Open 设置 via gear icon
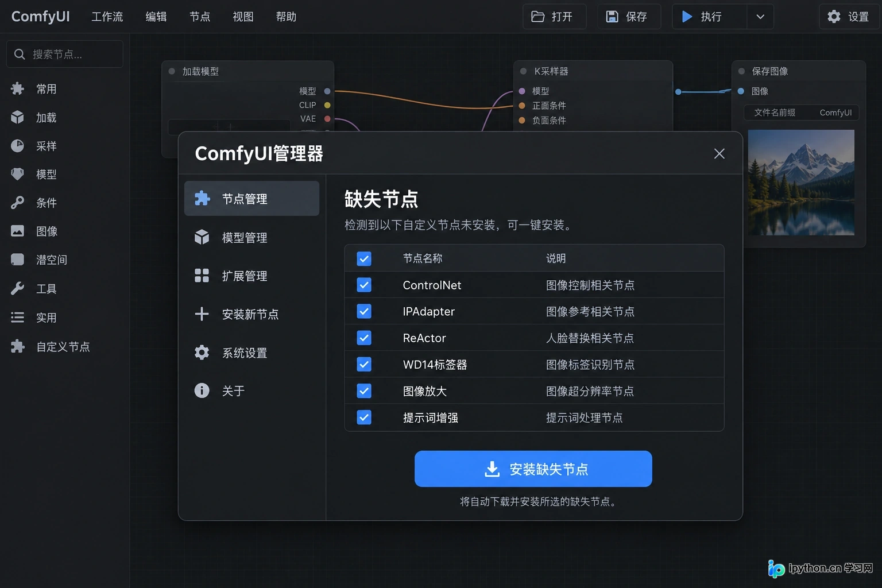Viewport: 882px width, 588px height. tap(834, 17)
